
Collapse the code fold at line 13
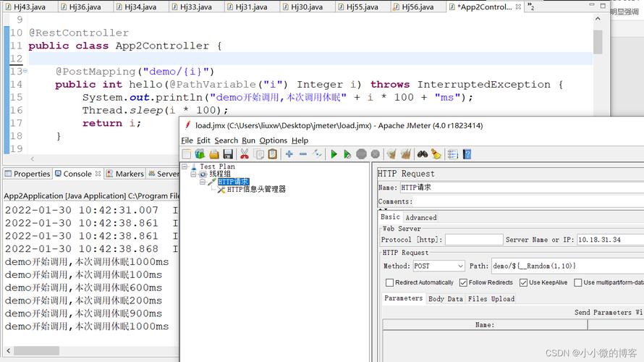click(x=25, y=71)
